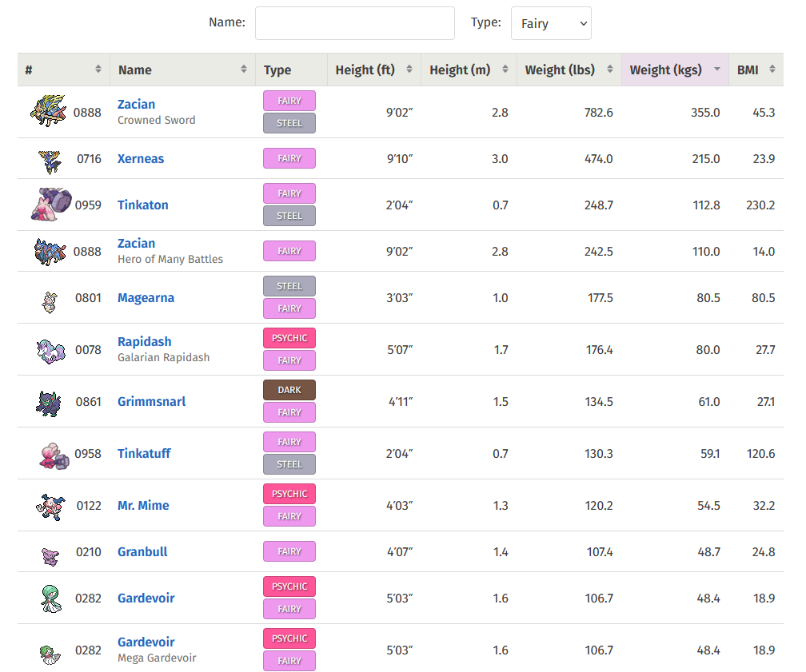Click the Tinkatuff sprite icon
Screen dimensions: 806x672
53,454
